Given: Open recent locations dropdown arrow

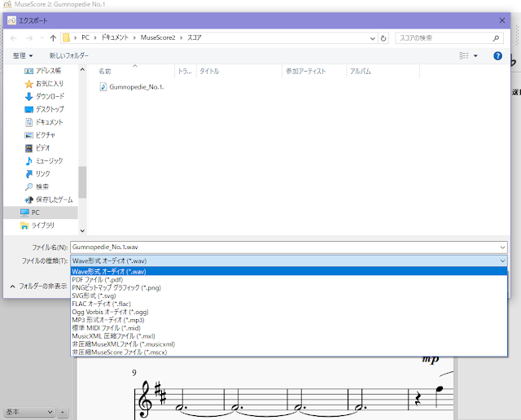Looking at the screenshot, I should (x=42, y=38).
